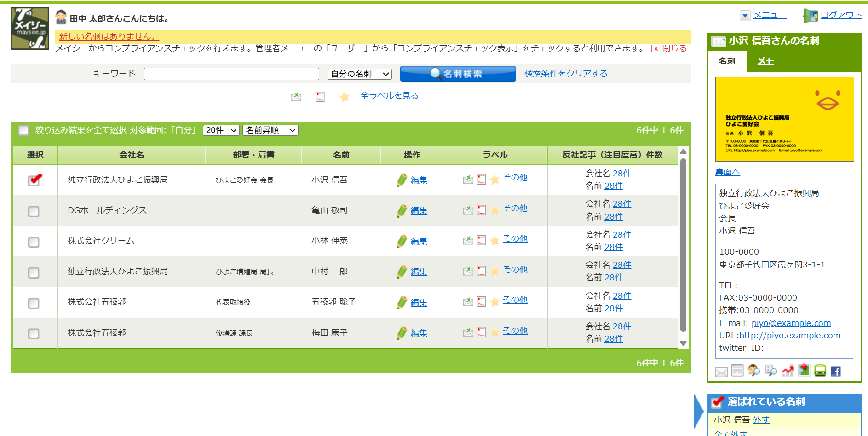The image size is (868, 436).
Task: Click the red document label icon below the search bar
Action: (x=320, y=97)
